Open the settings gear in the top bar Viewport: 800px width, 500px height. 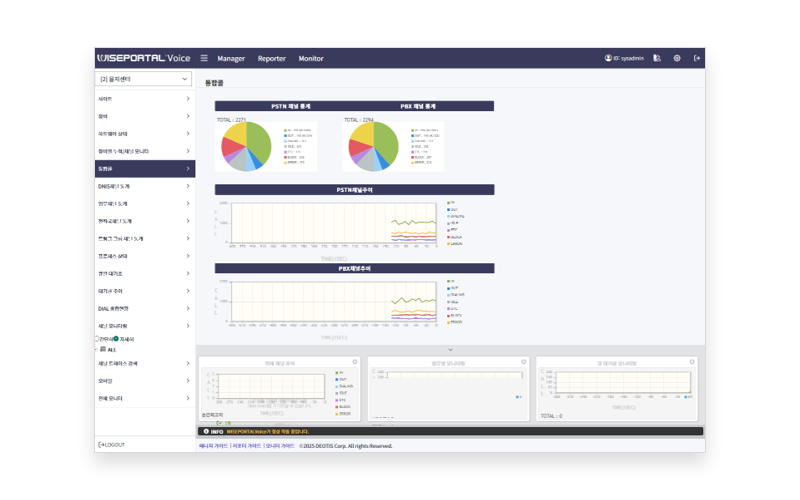point(677,58)
